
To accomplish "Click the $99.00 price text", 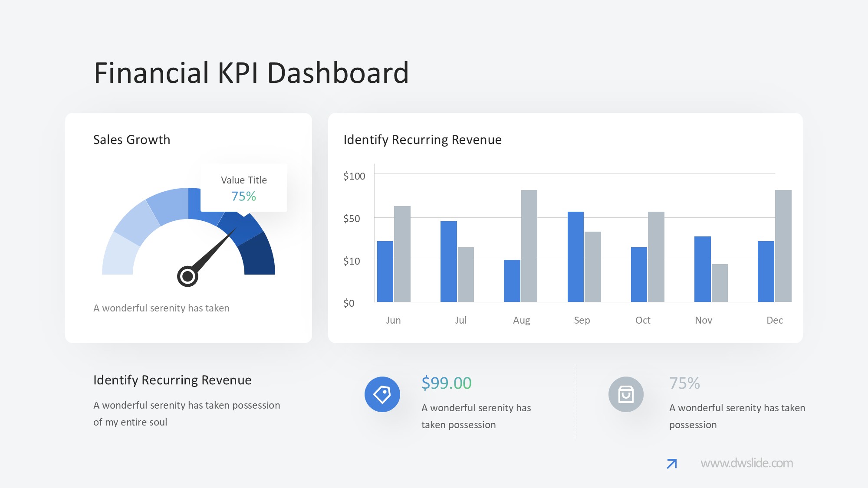I will click(446, 383).
